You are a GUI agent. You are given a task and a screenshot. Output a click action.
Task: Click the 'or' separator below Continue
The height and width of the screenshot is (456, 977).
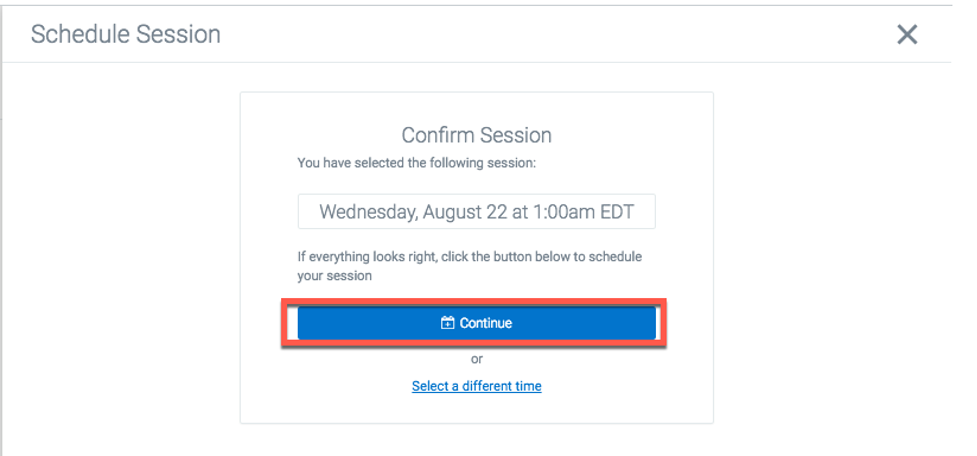tap(477, 359)
